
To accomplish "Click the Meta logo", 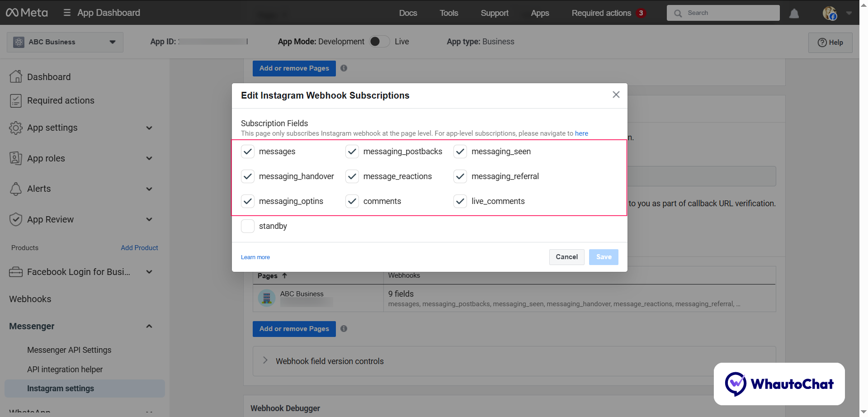I will [27, 12].
